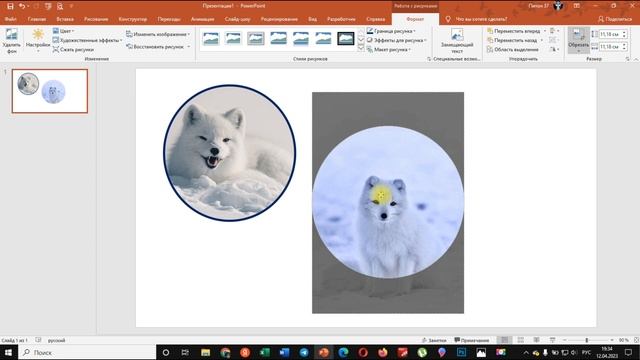Switch to the Конструктор tab
The image size is (640, 360).
(133, 19)
